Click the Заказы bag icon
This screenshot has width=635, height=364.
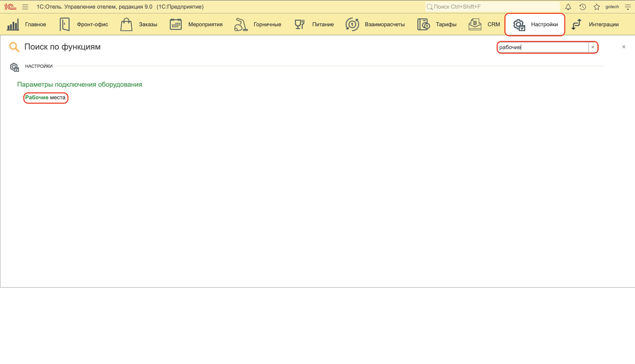click(x=126, y=25)
